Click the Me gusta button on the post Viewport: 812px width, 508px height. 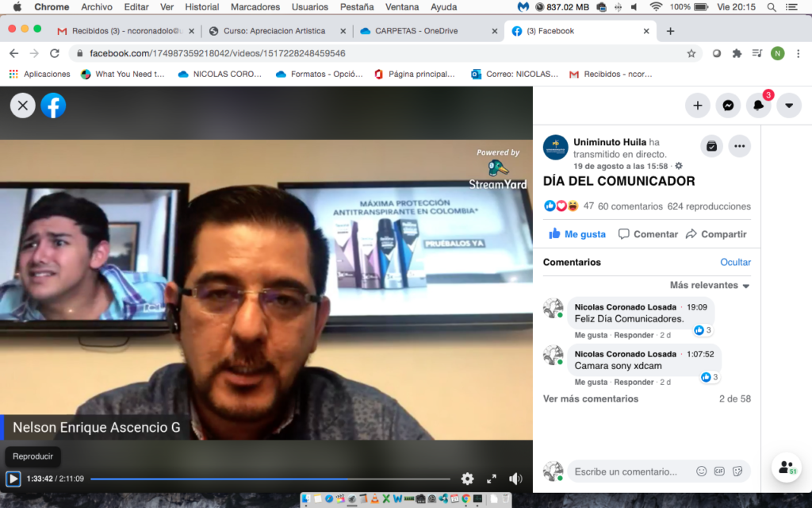pyautogui.click(x=577, y=234)
